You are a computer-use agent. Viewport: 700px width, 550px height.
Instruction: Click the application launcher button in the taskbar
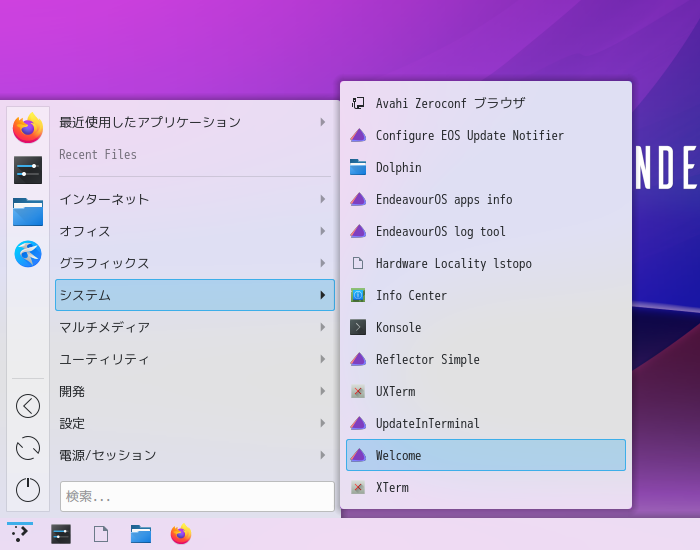click(x=20, y=533)
